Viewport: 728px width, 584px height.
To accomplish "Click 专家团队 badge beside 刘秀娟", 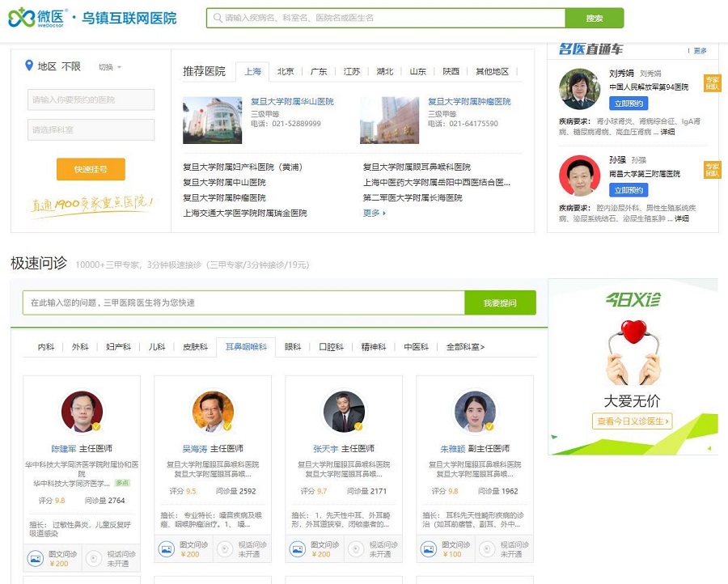I will pyautogui.click(x=712, y=83).
